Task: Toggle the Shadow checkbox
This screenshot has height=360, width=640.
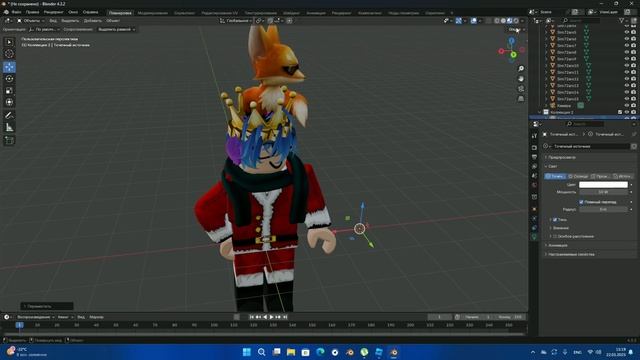Action: coord(555,220)
